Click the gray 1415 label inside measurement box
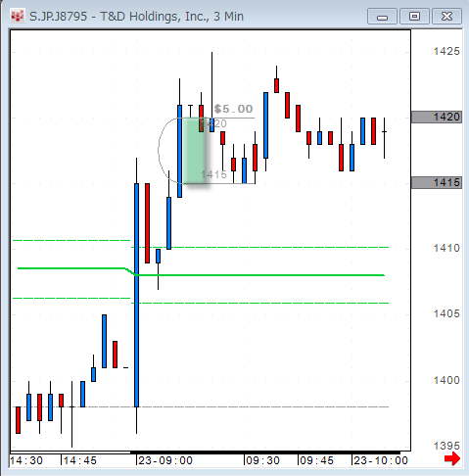The image size is (469, 476). tap(213, 174)
